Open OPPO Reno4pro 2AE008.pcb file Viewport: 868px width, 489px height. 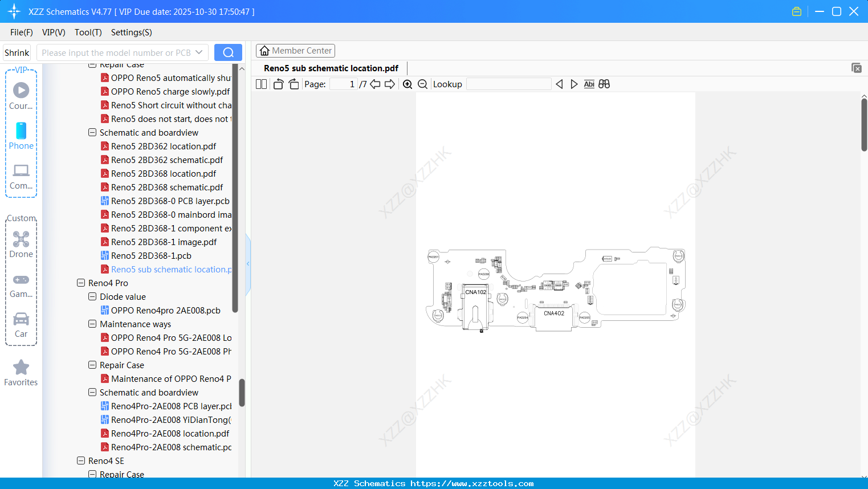(x=166, y=311)
